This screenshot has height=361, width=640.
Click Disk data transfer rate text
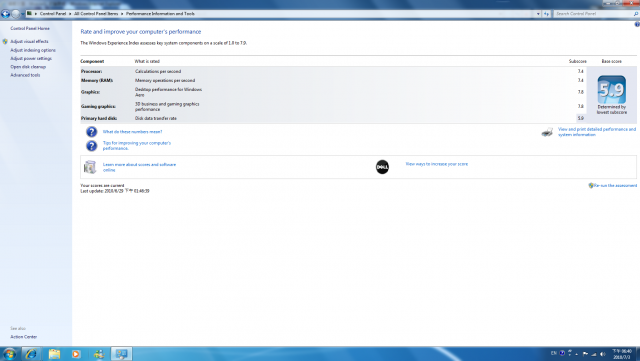point(156,118)
